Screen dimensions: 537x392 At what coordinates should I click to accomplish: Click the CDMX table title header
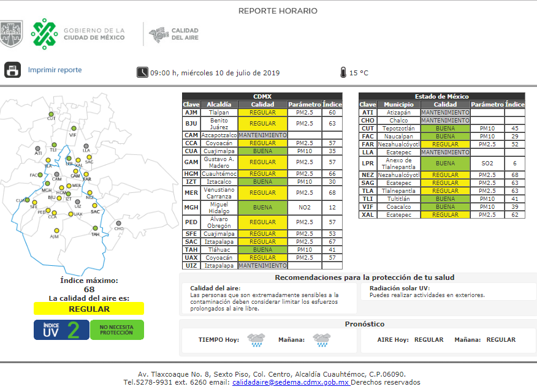point(262,96)
